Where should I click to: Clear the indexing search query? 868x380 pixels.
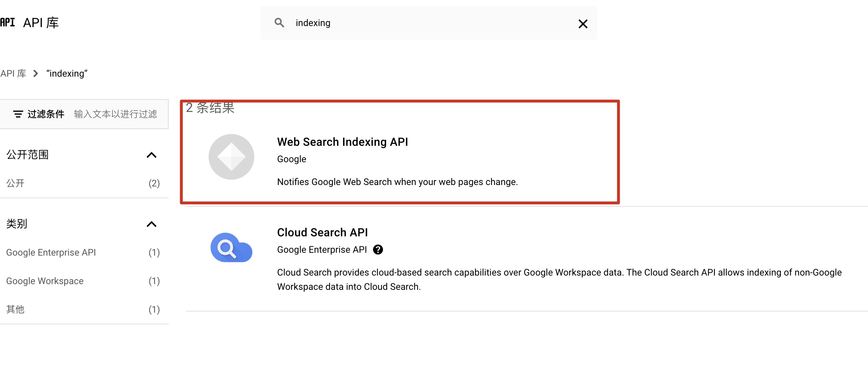tap(583, 24)
